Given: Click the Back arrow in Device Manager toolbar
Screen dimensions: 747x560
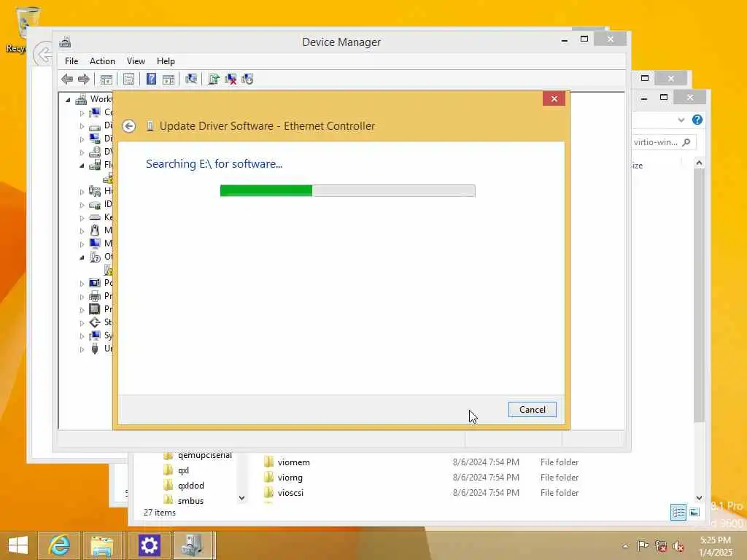Looking at the screenshot, I should [67, 79].
